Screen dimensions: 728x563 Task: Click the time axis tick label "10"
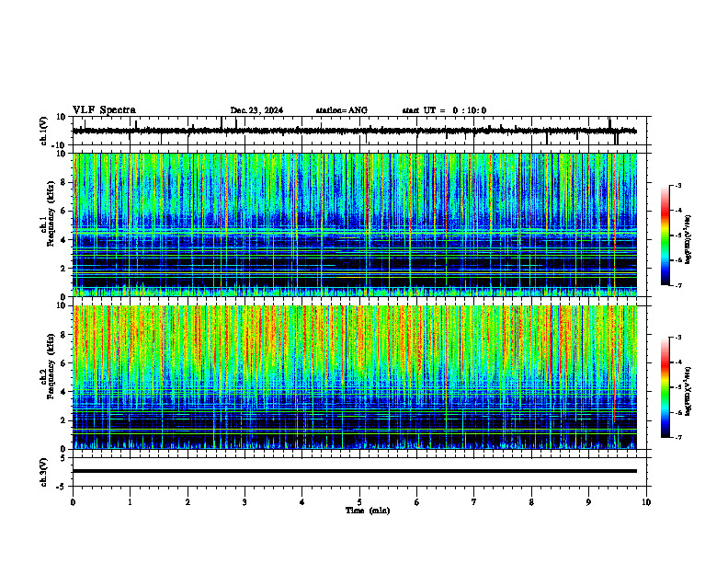[x=646, y=502]
